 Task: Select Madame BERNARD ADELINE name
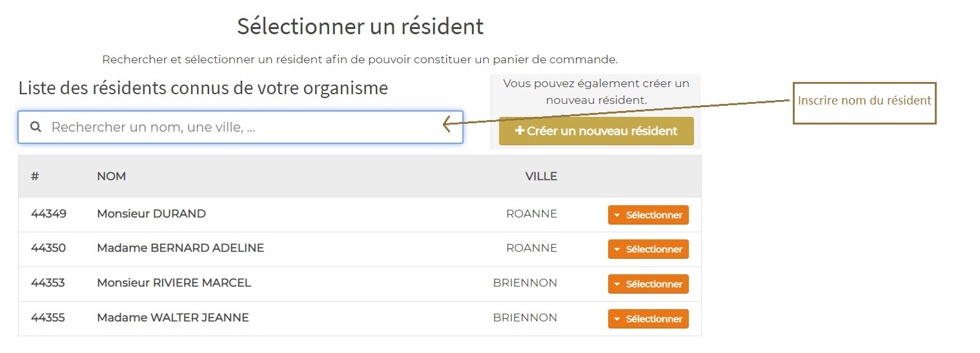click(180, 248)
